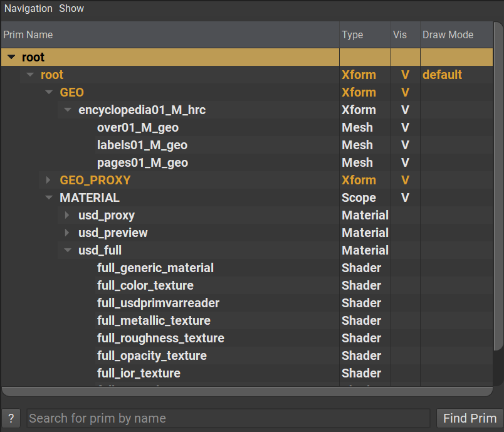
Task: Expand the usd_proxy material
Action: pos(68,215)
